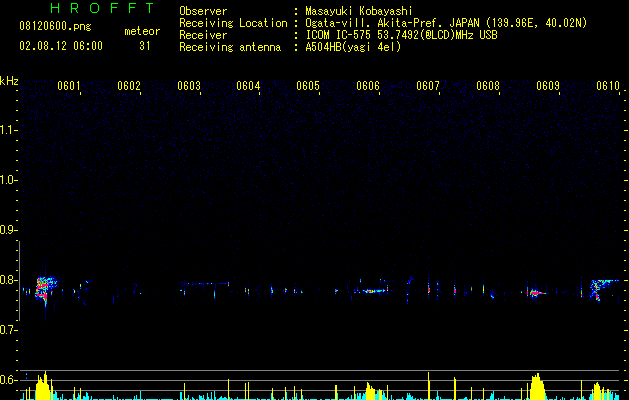The image size is (629, 400).
Task: Click the 1.1 frequency axis label
Action: [7, 130]
